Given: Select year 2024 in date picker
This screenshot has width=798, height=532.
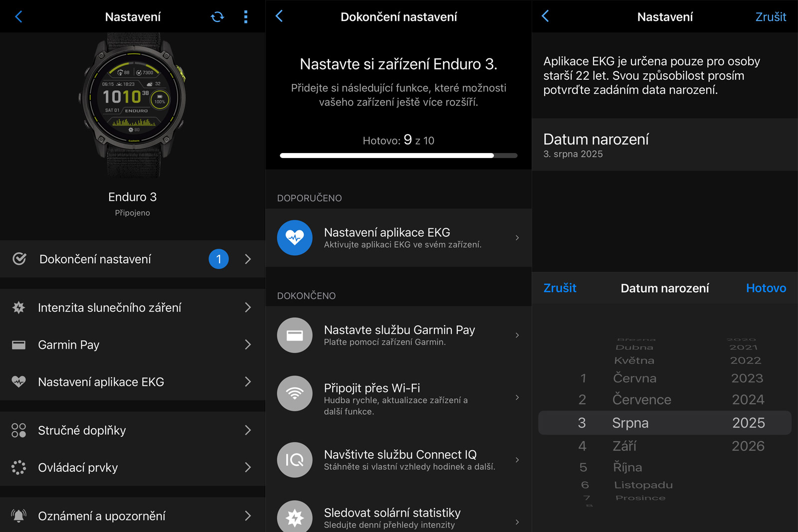Looking at the screenshot, I should [748, 399].
